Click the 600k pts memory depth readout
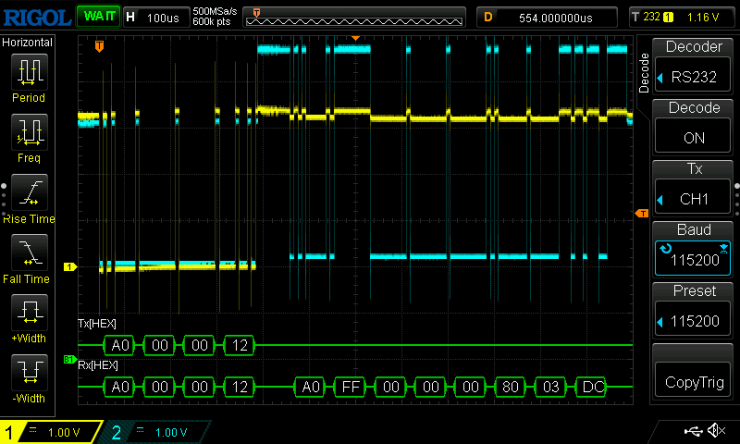 [211, 22]
